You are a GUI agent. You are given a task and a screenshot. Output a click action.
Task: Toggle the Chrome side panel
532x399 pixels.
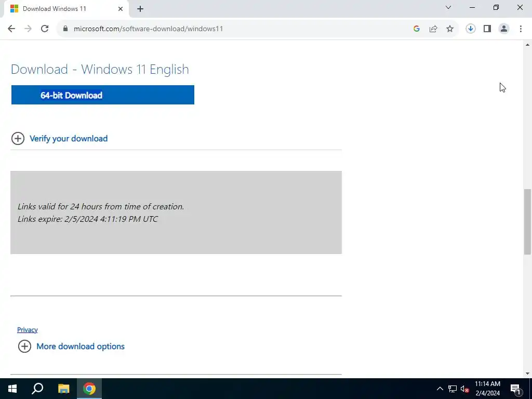487,29
